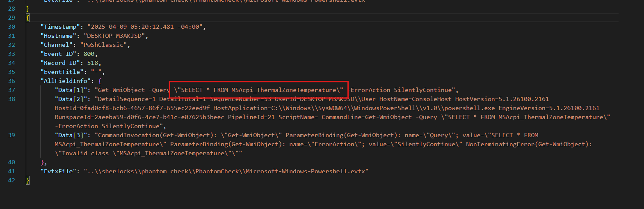Click line number 30 in the gutter
The width and height of the screenshot is (644, 209).
11,27
